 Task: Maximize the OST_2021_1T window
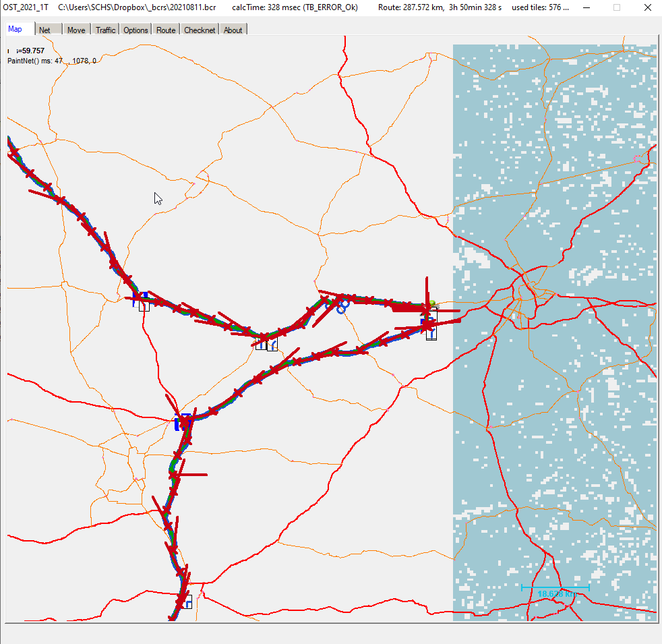click(x=616, y=8)
